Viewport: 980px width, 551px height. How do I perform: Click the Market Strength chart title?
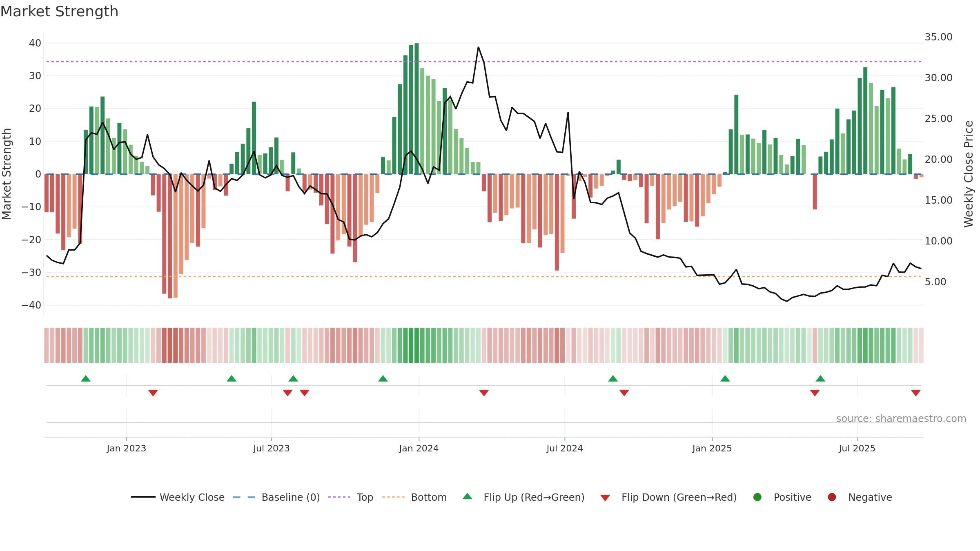click(60, 11)
